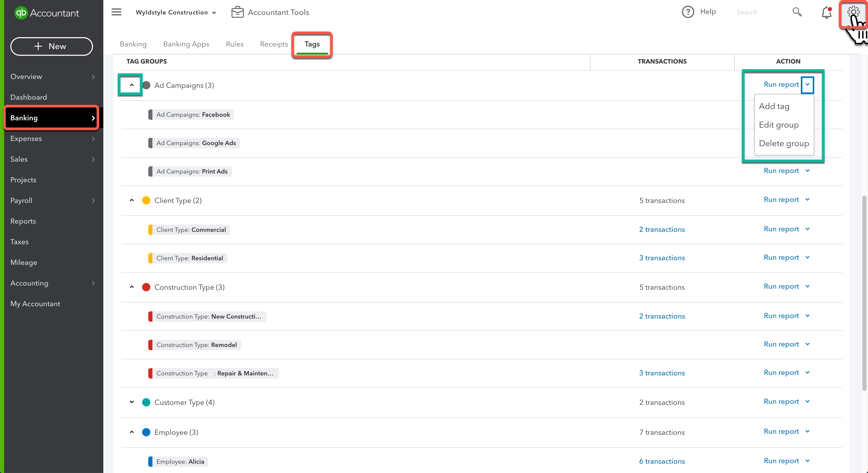This screenshot has height=473, width=868.
Task: Open the action dropdown for Construction Type group
Action: tap(808, 287)
